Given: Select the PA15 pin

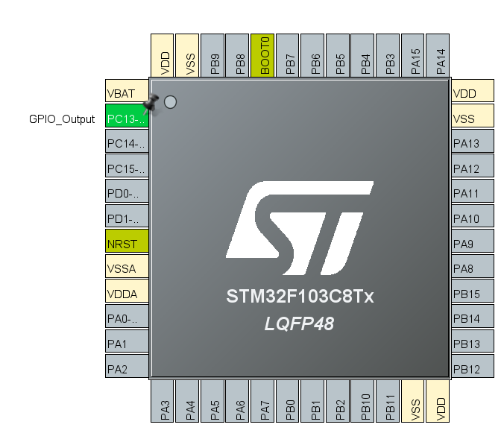Looking at the screenshot, I should (413, 55).
